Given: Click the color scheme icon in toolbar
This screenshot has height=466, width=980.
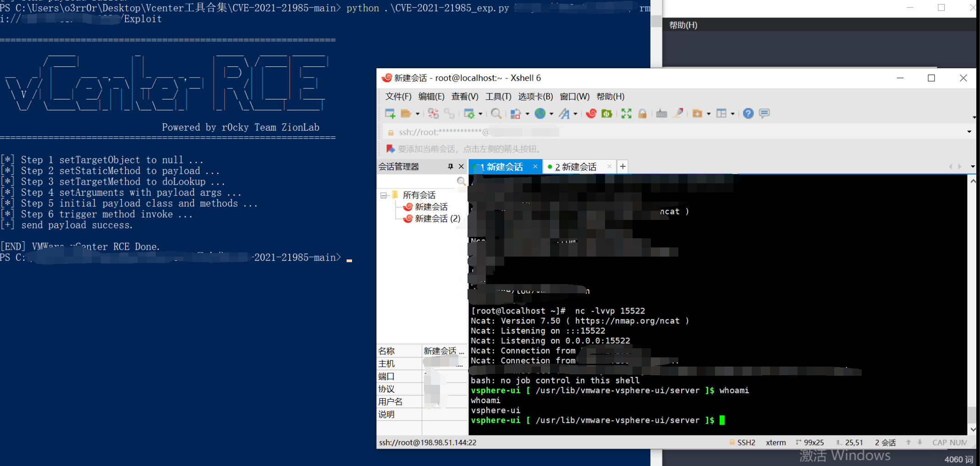Looking at the screenshot, I should 516,114.
